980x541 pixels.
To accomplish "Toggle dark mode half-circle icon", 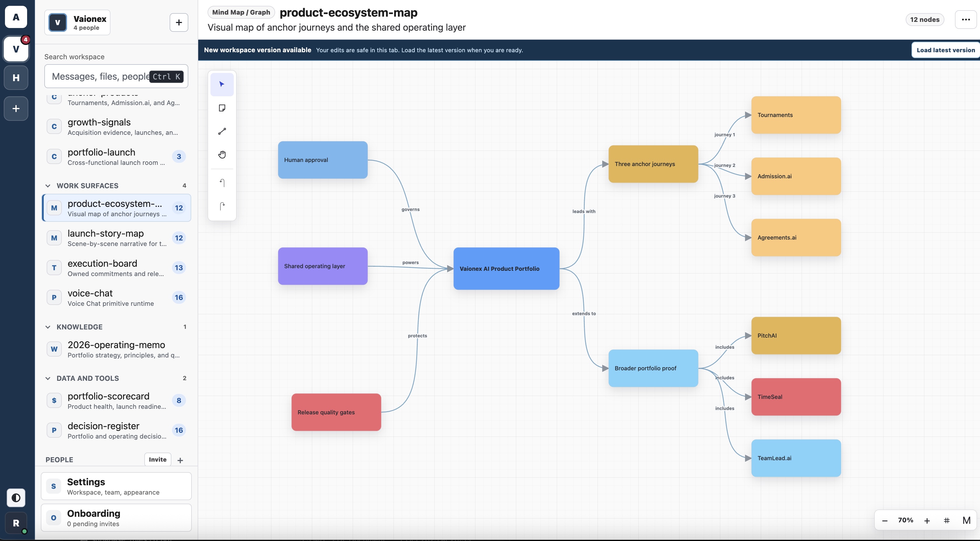I will (16, 498).
